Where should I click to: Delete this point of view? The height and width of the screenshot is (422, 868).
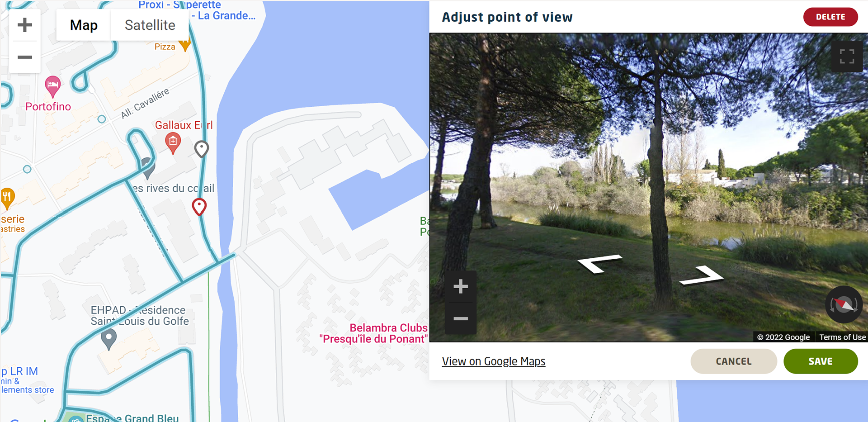830,17
